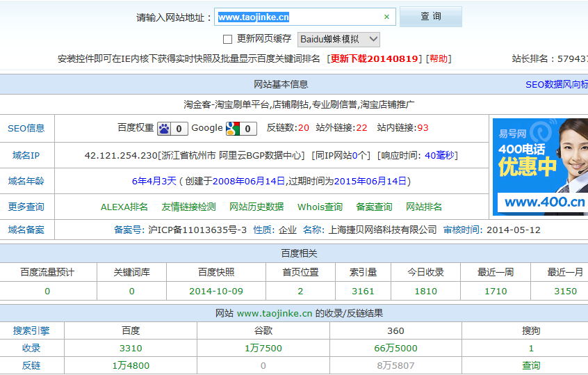Image resolution: width=588 pixels, height=375 pixels.
Task: Click the 40毫秒 response time
Action: 439,155
